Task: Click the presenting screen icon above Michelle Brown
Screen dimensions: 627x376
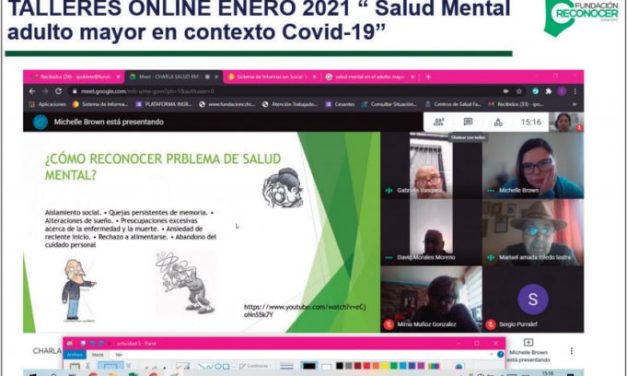Action: [528, 342]
